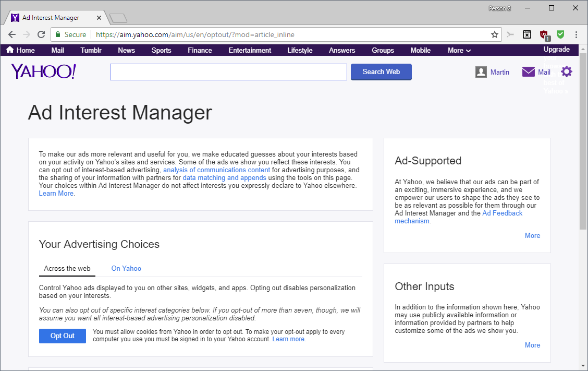Click the Home house icon
The height and width of the screenshot is (371, 588).
(x=10, y=50)
